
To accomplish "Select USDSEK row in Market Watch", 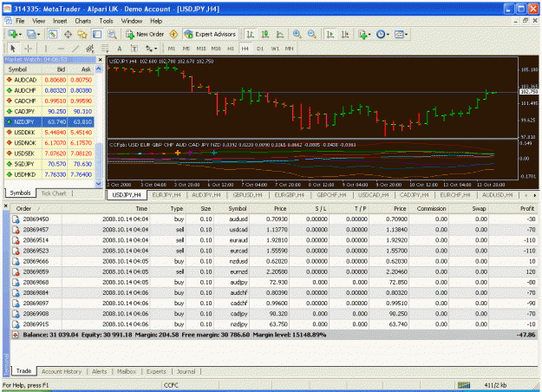I will point(49,154).
